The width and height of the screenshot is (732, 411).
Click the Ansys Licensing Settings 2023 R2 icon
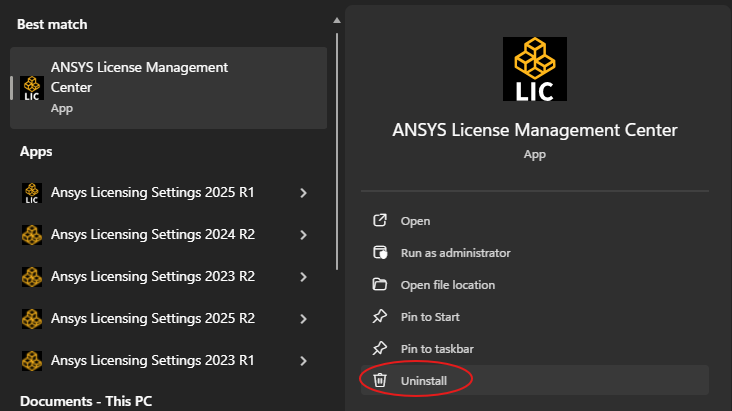tap(31, 277)
